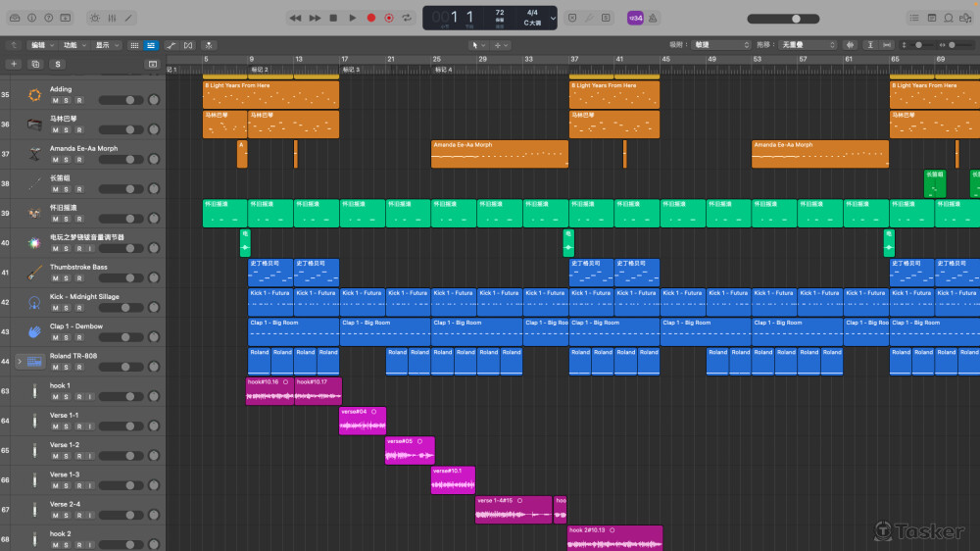Click the back arrow above track list

coord(14,45)
